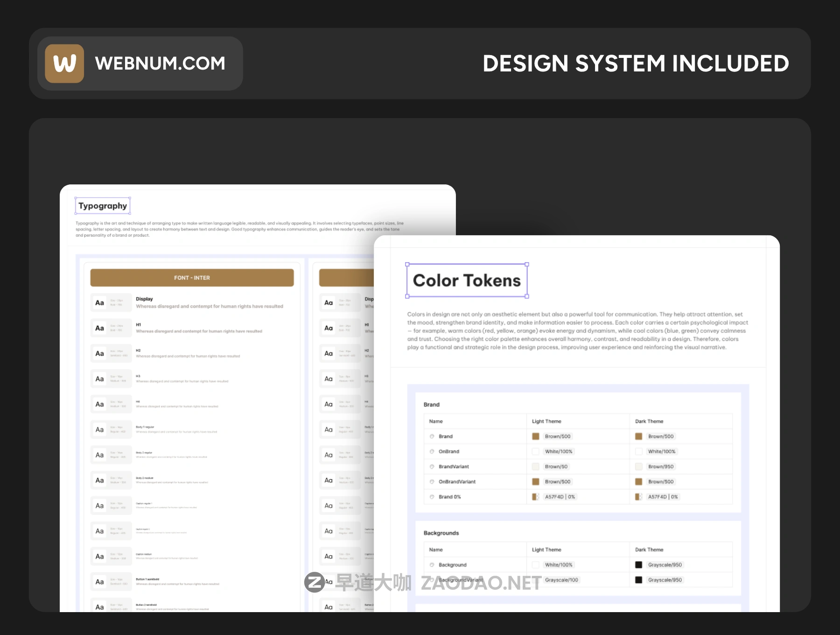Click the Aa icon of H1 style in Inter column
Image resolution: width=840 pixels, height=635 pixels.
click(x=100, y=328)
